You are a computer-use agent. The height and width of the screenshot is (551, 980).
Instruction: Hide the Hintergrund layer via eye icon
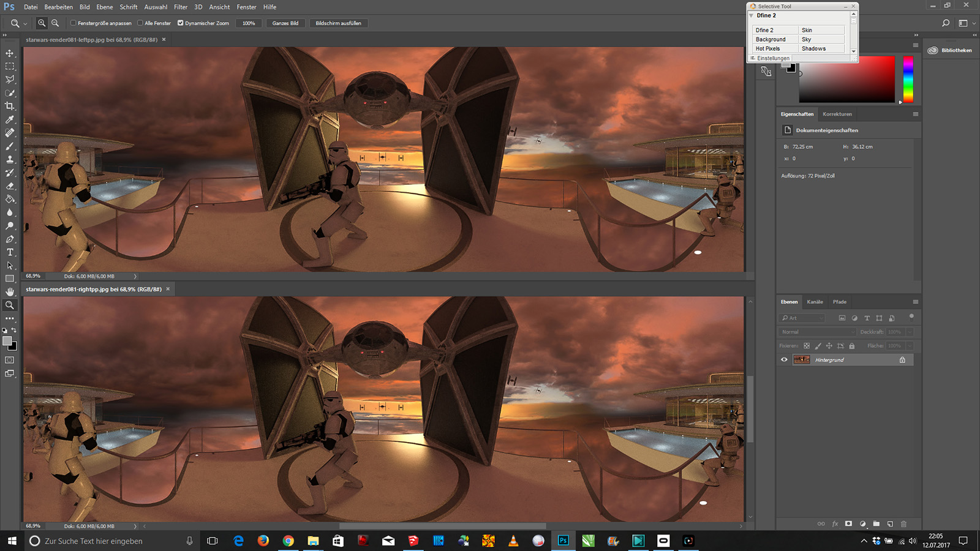click(x=784, y=360)
